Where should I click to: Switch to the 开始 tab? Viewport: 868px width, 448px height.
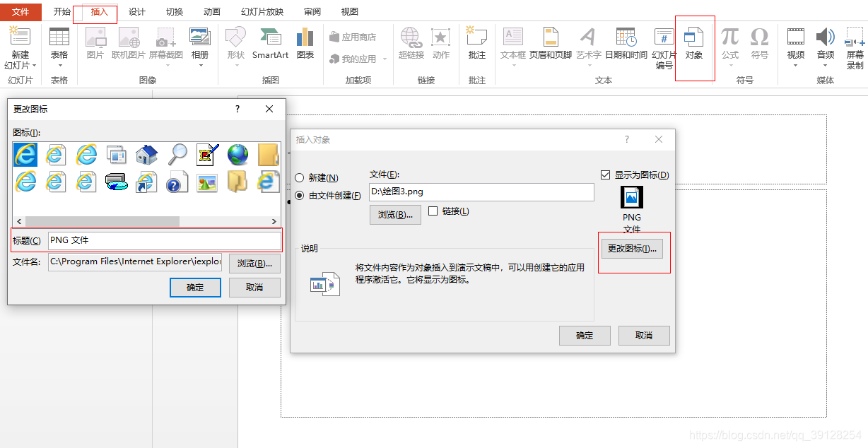click(x=62, y=12)
